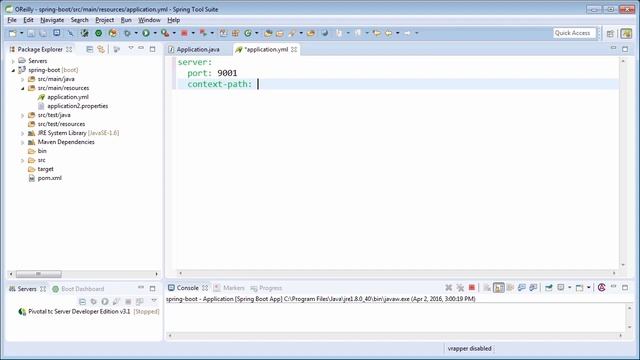The image size is (640, 360).
Task: Open the Debug button dropdown arrow
Action: pos(136,33)
